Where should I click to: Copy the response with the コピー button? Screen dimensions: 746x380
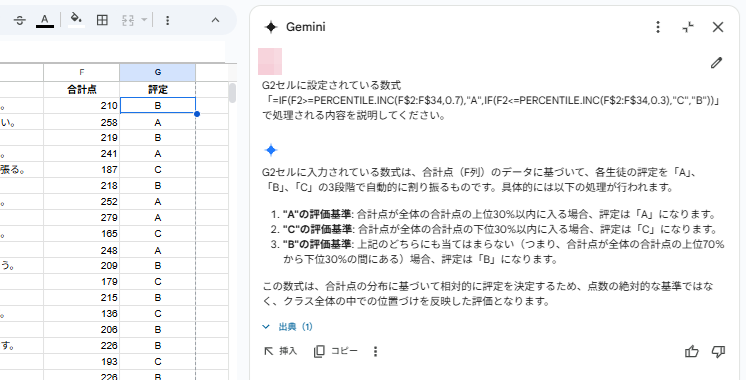coord(335,351)
